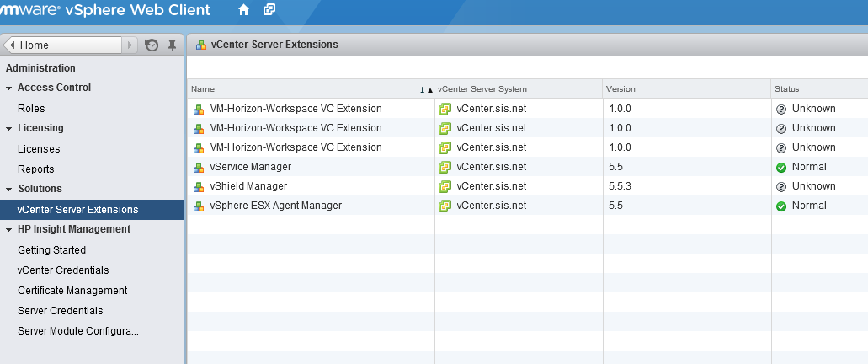The height and width of the screenshot is (364, 868).
Task: Click the vShield Manager extension icon
Action: tap(198, 187)
